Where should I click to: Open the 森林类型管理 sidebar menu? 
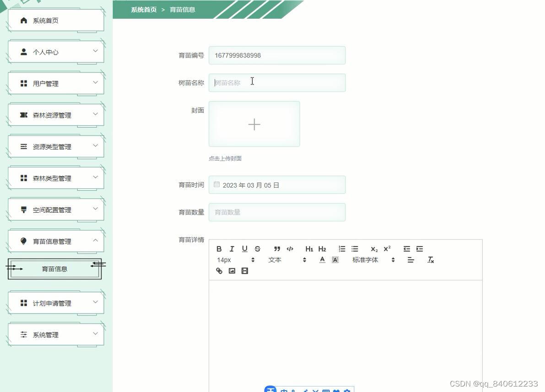[x=56, y=178]
